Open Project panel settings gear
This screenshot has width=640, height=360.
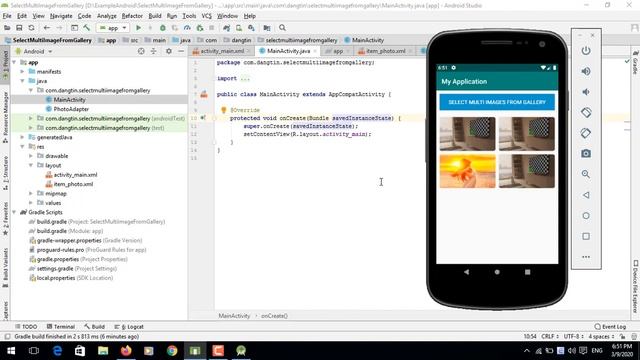(x=169, y=51)
